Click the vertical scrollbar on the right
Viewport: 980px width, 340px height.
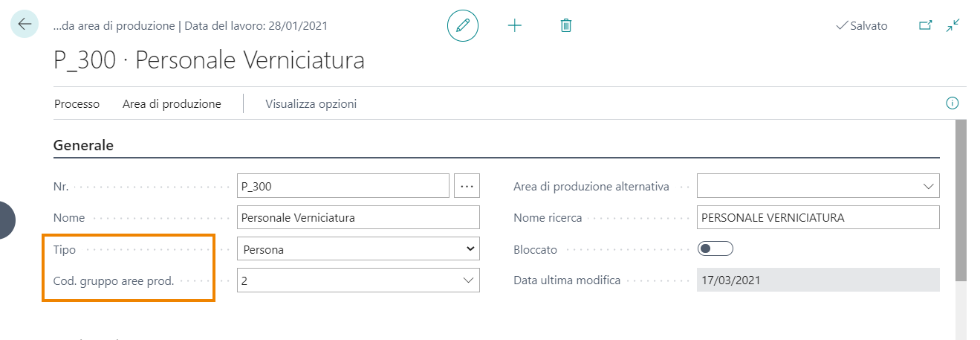pyautogui.click(x=960, y=201)
